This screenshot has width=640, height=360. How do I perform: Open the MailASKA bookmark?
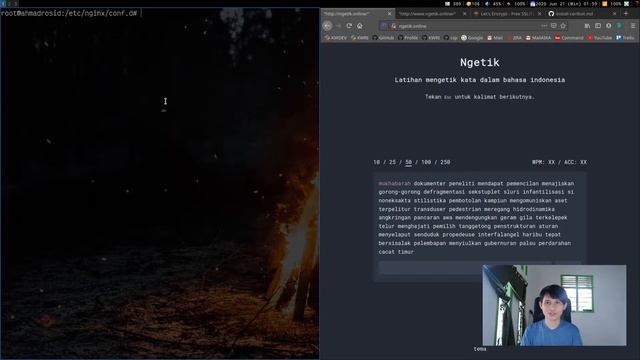click(538, 38)
